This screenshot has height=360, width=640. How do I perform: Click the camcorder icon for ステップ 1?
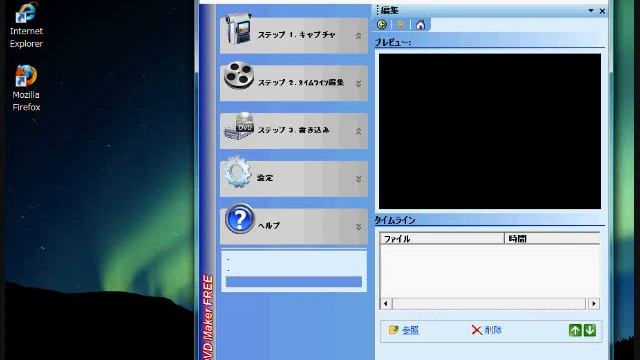238,29
